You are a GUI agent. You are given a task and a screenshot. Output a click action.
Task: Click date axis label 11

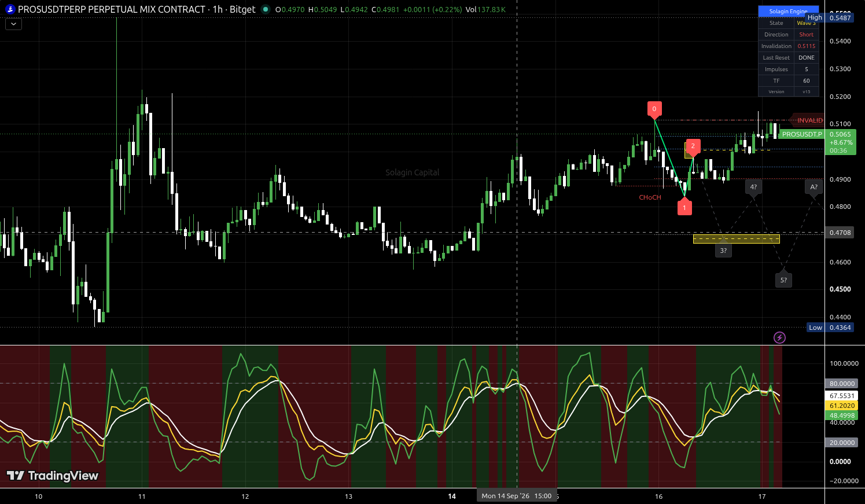pos(142,496)
